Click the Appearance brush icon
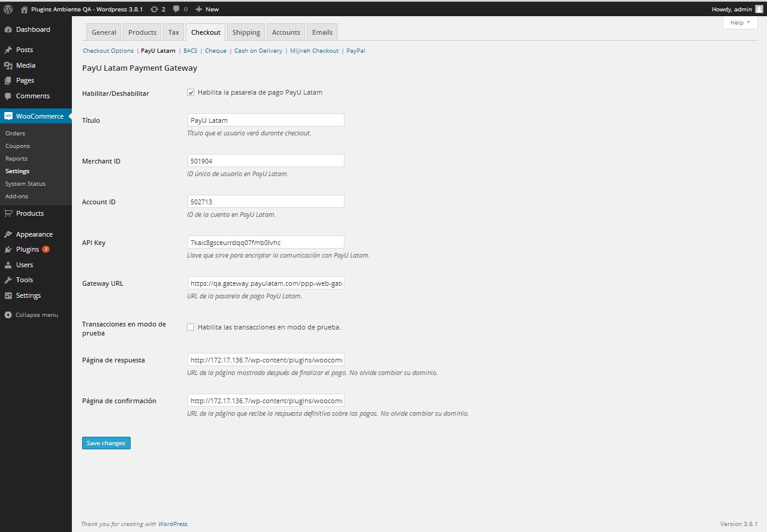The width and height of the screenshot is (767, 532). (x=8, y=234)
